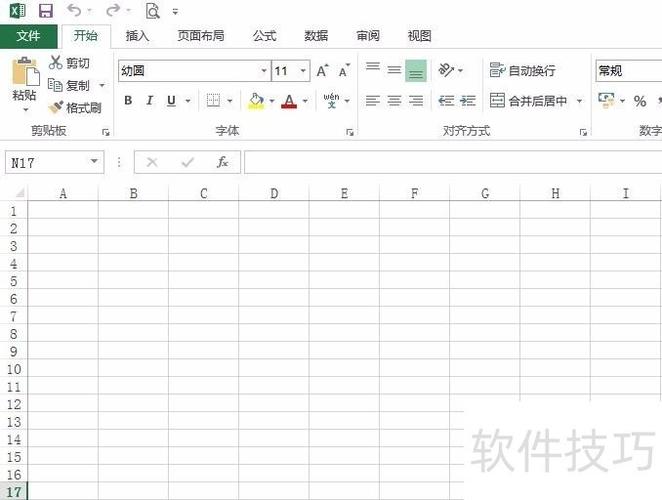Image resolution: width=662 pixels, height=500 pixels.
Task: Switch to the 数据 tab
Action: (x=316, y=36)
